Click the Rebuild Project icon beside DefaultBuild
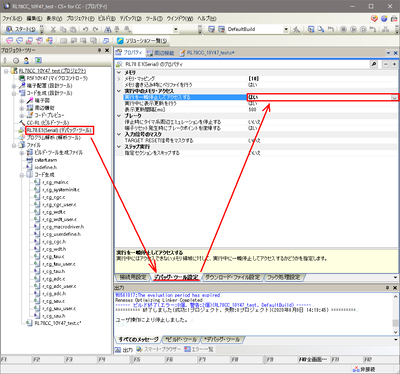This screenshot has height=374, width=400. 221,30
